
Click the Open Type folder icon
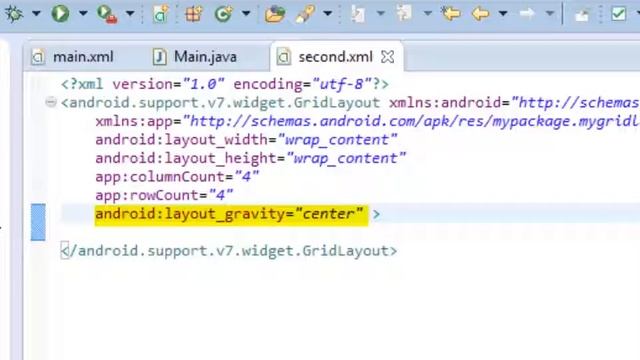coord(275,14)
